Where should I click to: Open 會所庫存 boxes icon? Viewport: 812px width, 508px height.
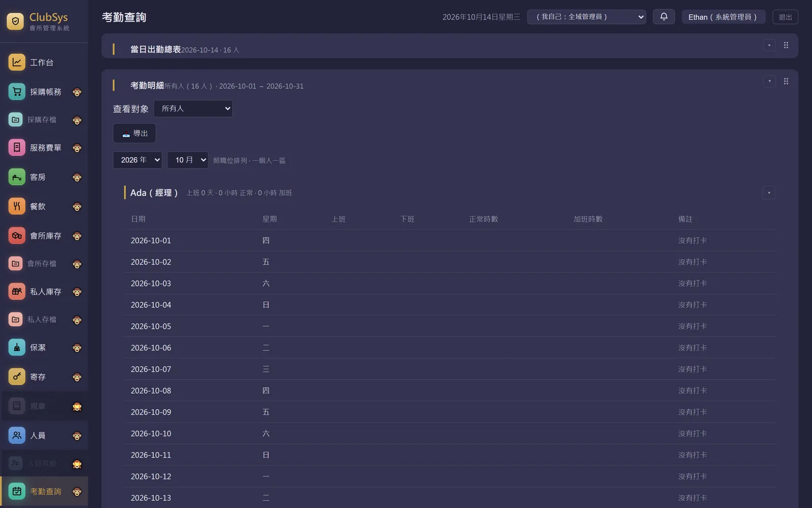coord(17,236)
